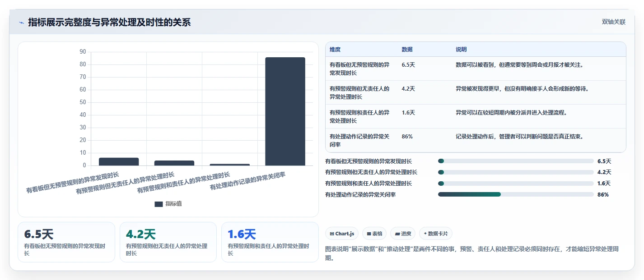Viewport: 644px width, 280px height.
Task: Click the 双轴关联 label in header
Action: [614, 22]
